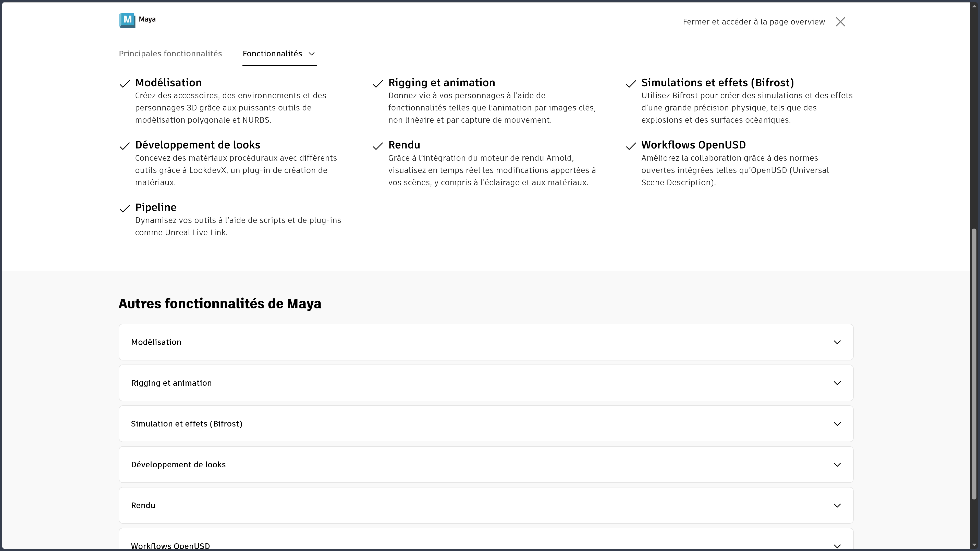The height and width of the screenshot is (551, 980).
Task: Click the checkmark beside Développement de looks heading
Action: coord(125,146)
